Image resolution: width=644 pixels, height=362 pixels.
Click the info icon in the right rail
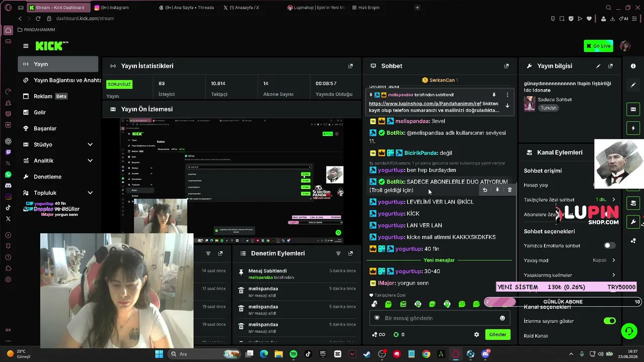(x=633, y=66)
